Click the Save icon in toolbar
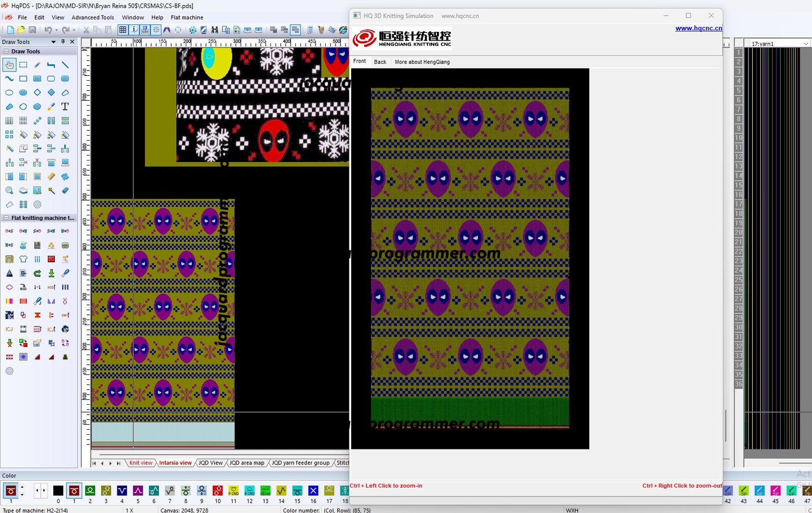Viewport: 812px width, 513px height. [x=32, y=30]
